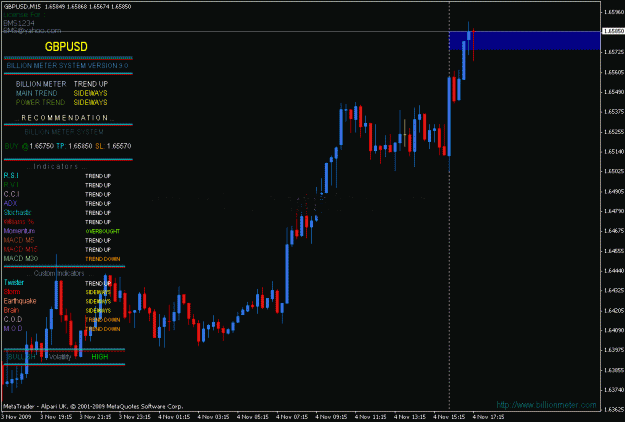This screenshot has height=422, width=625.
Task: Click the 1.64440 price axis label
Action: [614, 271]
